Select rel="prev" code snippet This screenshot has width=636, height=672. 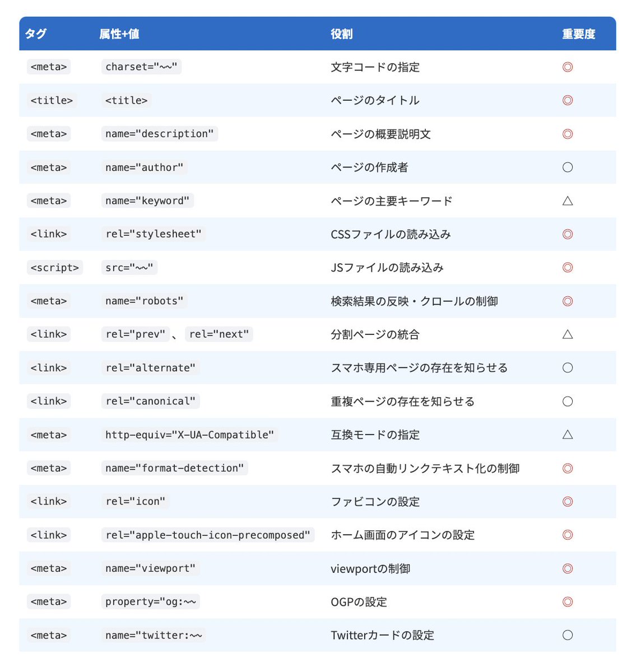point(136,334)
